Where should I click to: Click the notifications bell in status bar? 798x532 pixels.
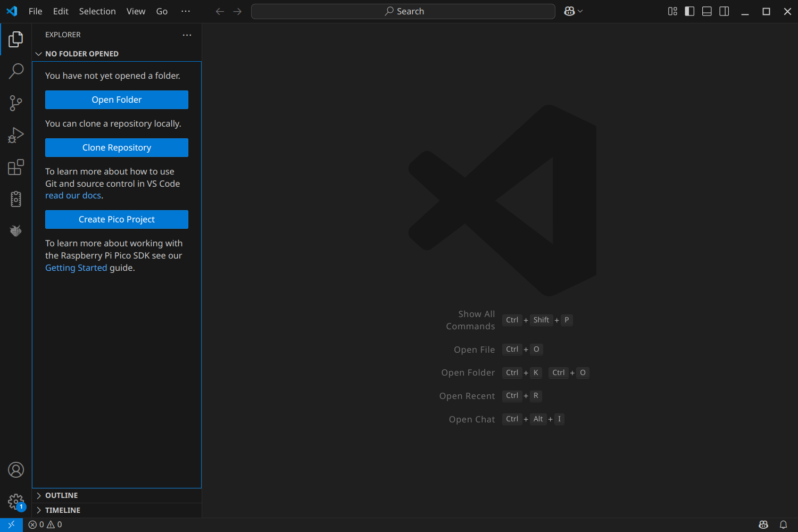click(x=783, y=525)
